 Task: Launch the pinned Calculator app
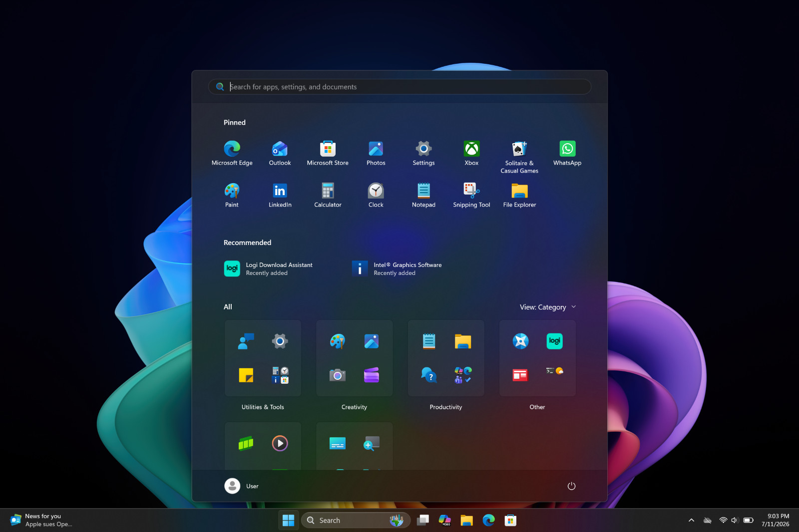328,195
